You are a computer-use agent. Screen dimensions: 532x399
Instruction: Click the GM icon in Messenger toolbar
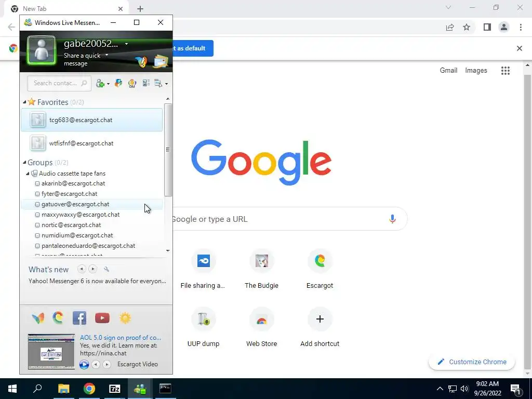[x=132, y=83]
